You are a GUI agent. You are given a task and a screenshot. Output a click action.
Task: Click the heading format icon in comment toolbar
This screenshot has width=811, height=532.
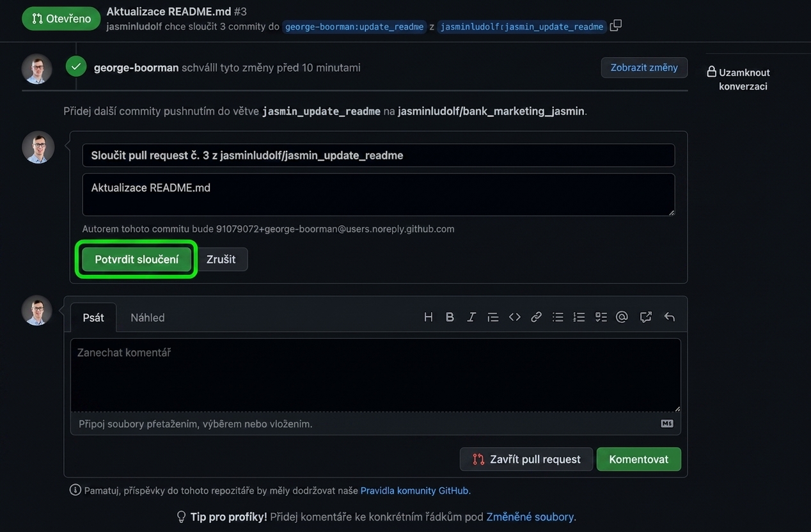(x=429, y=317)
